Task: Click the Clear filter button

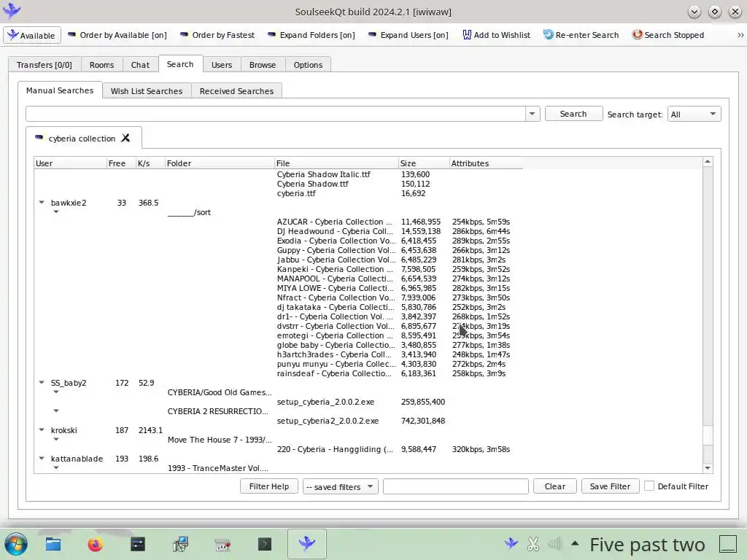Action: tap(555, 486)
